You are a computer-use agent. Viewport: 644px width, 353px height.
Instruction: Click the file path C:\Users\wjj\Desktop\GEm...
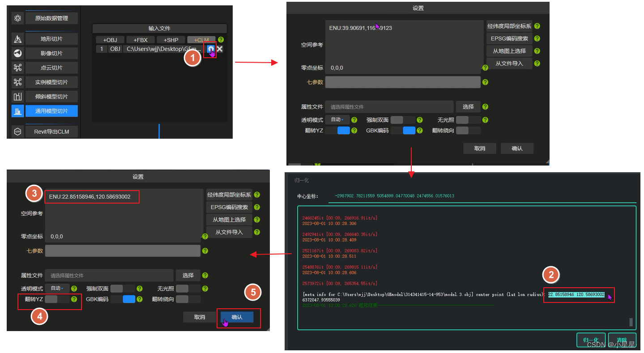(x=164, y=49)
